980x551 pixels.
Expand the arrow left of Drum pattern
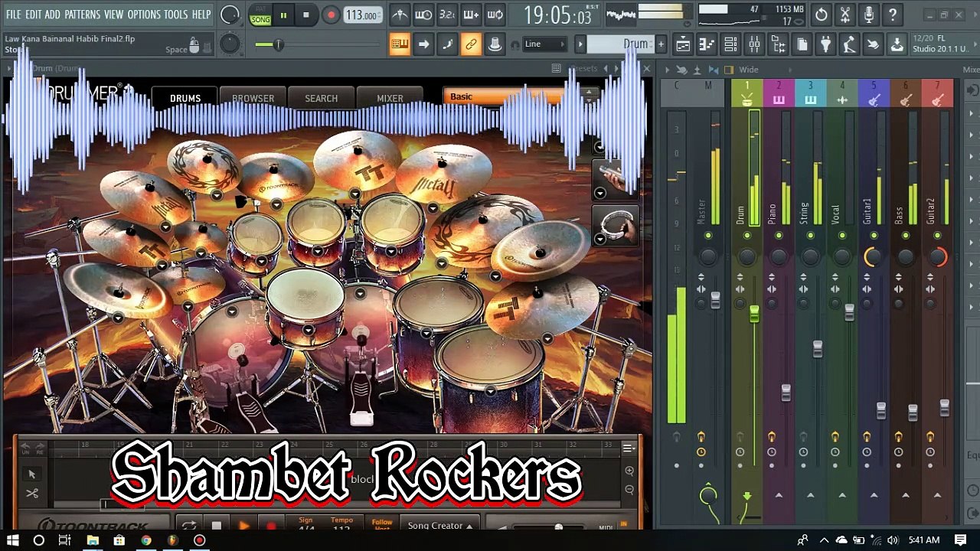coord(580,44)
